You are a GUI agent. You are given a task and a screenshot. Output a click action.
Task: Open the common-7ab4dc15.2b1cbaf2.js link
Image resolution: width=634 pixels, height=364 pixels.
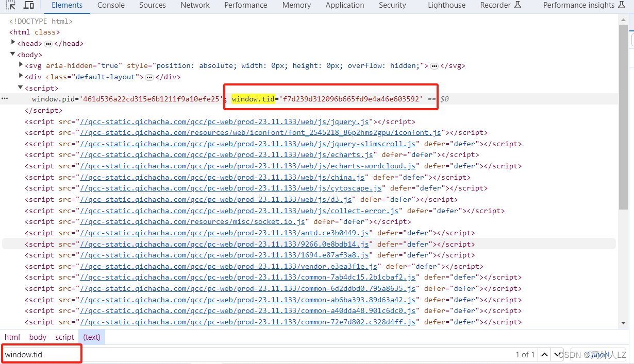pyautogui.click(x=247, y=277)
